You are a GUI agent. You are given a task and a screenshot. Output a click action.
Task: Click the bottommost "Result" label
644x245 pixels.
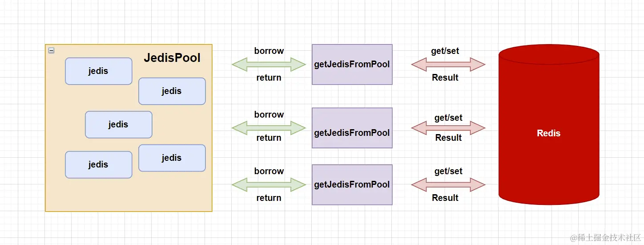(445, 198)
